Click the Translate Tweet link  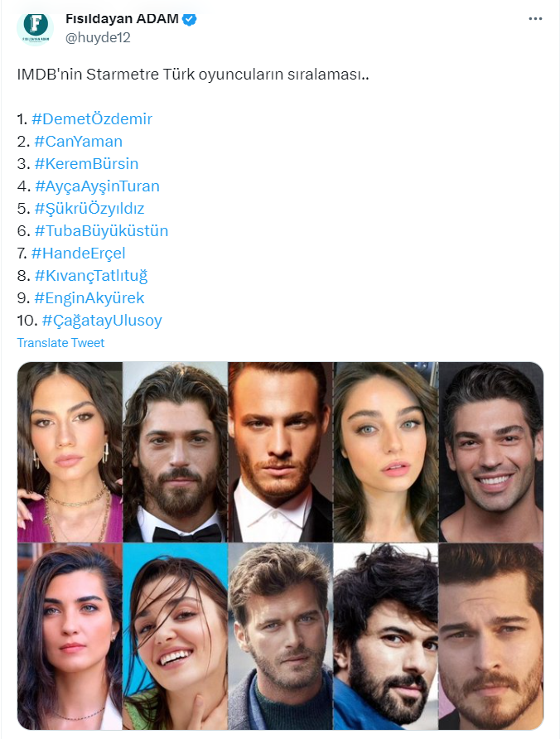tap(60, 343)
